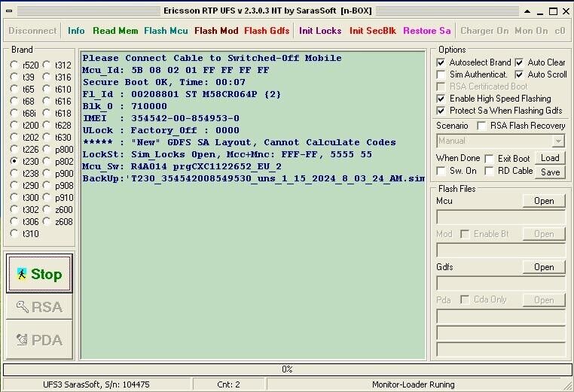Screen dimensions: 574x392
Task: Select the t610 brand radio button
Action: [x=47, y=90]
